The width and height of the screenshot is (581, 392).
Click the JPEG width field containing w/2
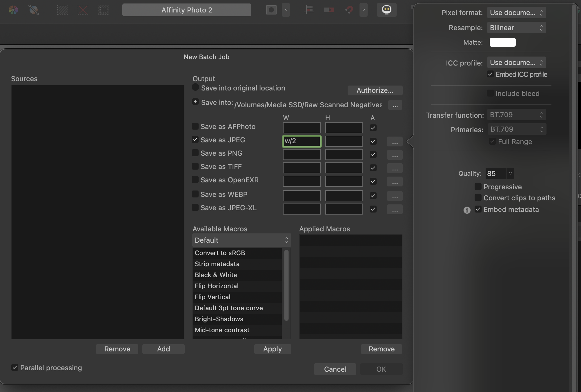[302, 141]
